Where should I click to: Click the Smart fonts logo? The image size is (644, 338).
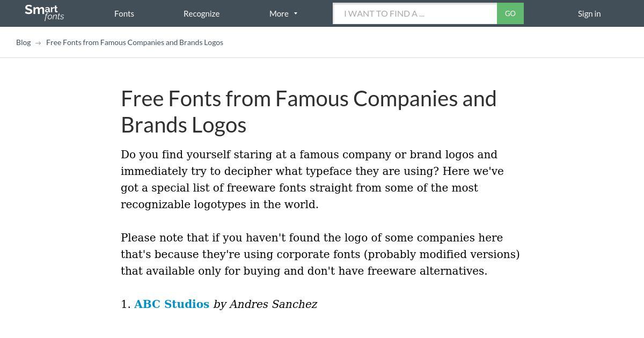[44, 13]
